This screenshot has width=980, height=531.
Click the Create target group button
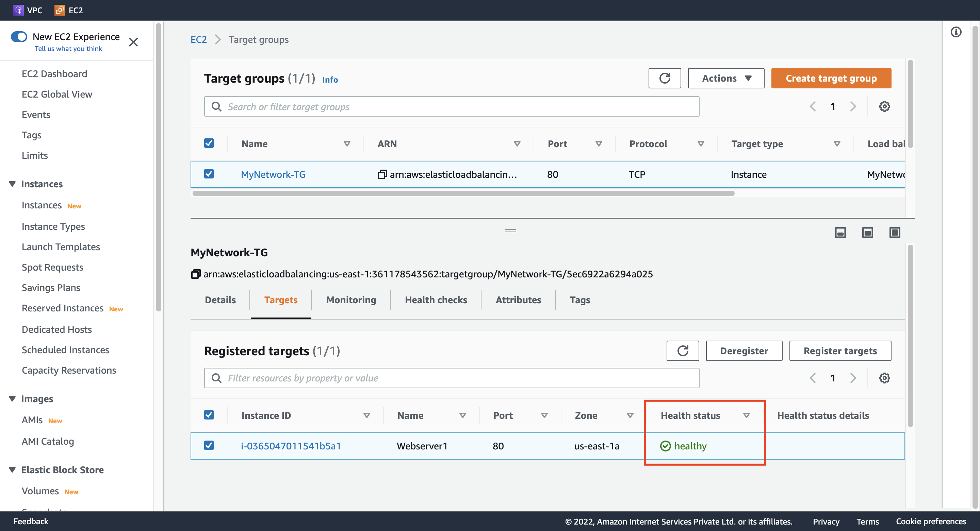tap(831, 78)
